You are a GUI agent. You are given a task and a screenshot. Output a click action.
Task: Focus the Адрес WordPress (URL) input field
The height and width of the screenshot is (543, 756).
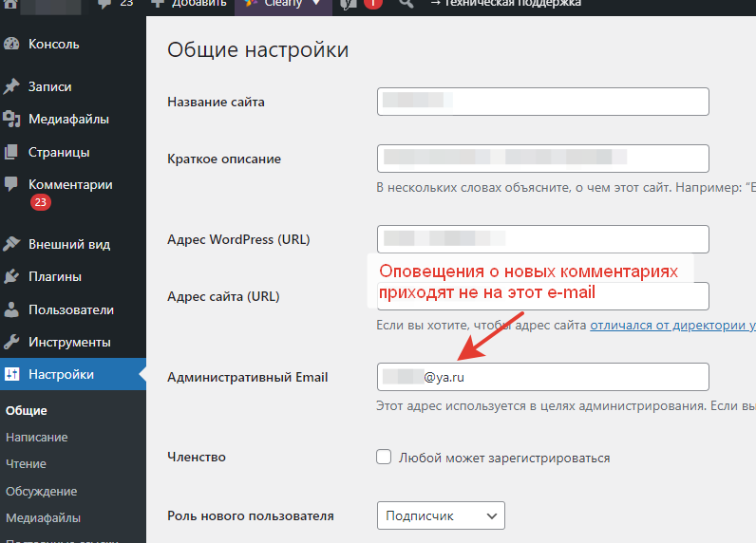point(543,239)
